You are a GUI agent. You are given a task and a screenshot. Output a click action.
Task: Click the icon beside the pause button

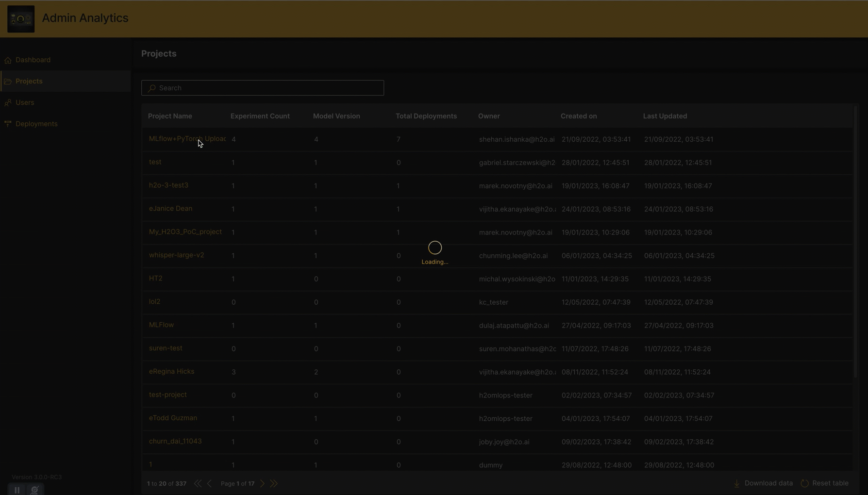pos(34,490)
